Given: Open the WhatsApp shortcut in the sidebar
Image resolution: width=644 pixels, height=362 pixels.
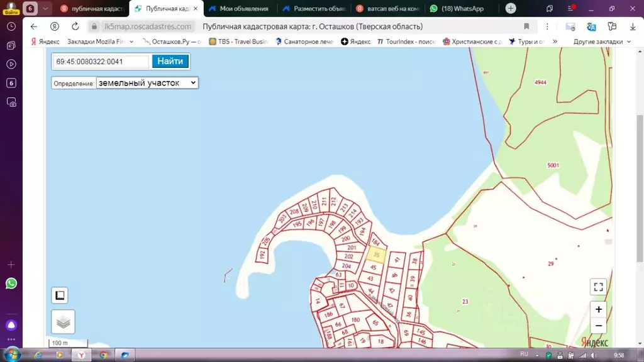Looking at the screenshot, I should (11, 283).
